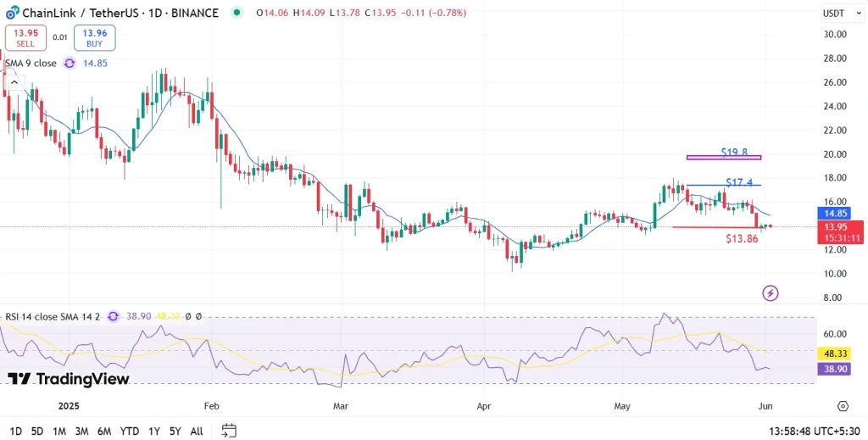Select the 3M time range

pos(82,432)
